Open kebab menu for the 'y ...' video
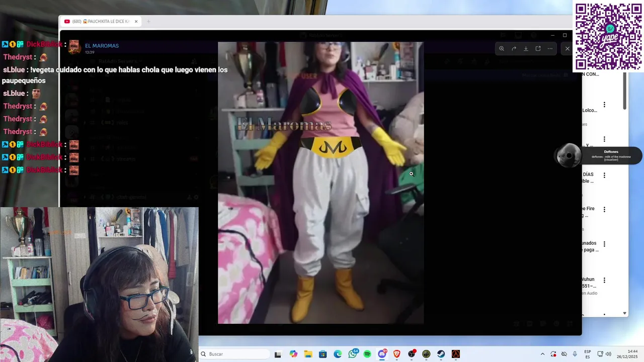This screenshot has height=362, width=644. 604,139
